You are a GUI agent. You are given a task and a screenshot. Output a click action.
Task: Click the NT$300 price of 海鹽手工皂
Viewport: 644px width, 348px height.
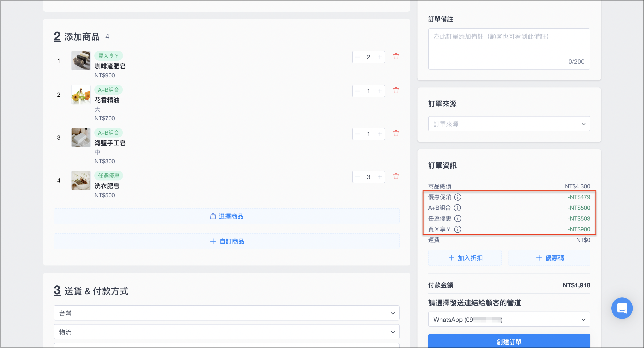104,161
